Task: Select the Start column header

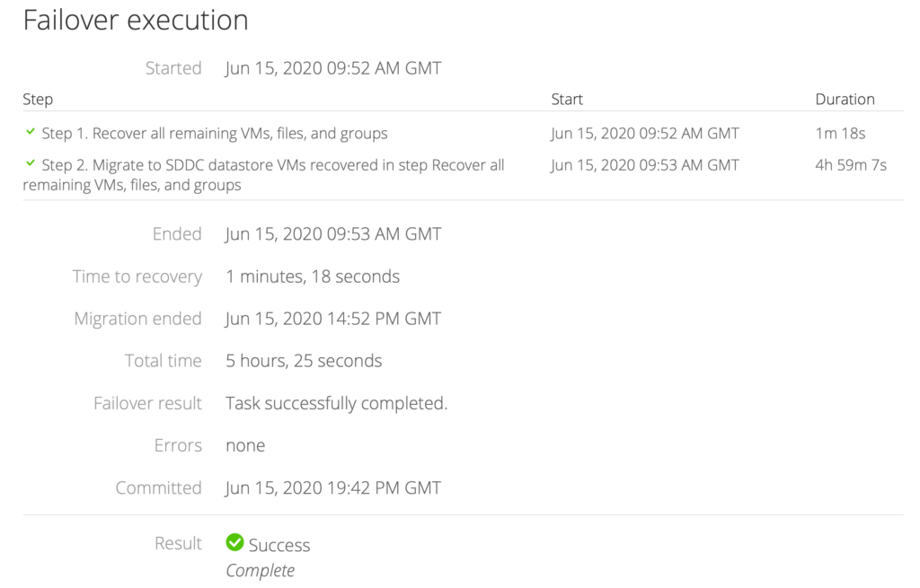Action: [567, 99]
